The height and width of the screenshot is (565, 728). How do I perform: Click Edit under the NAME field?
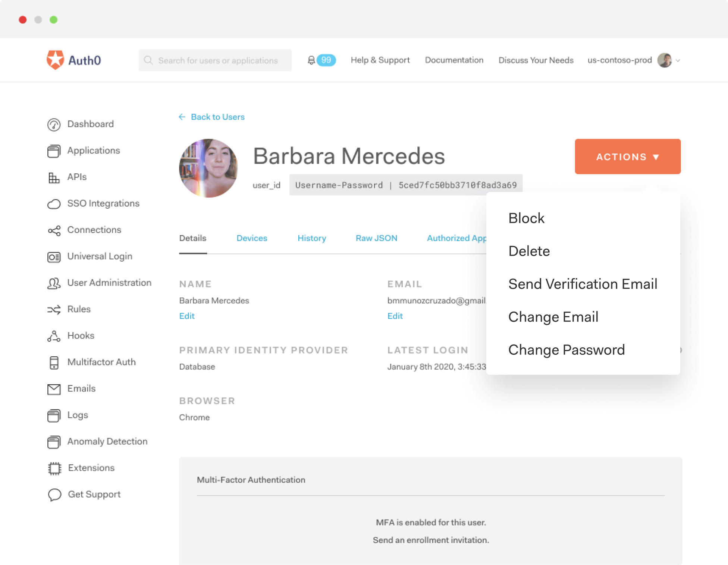187,315
